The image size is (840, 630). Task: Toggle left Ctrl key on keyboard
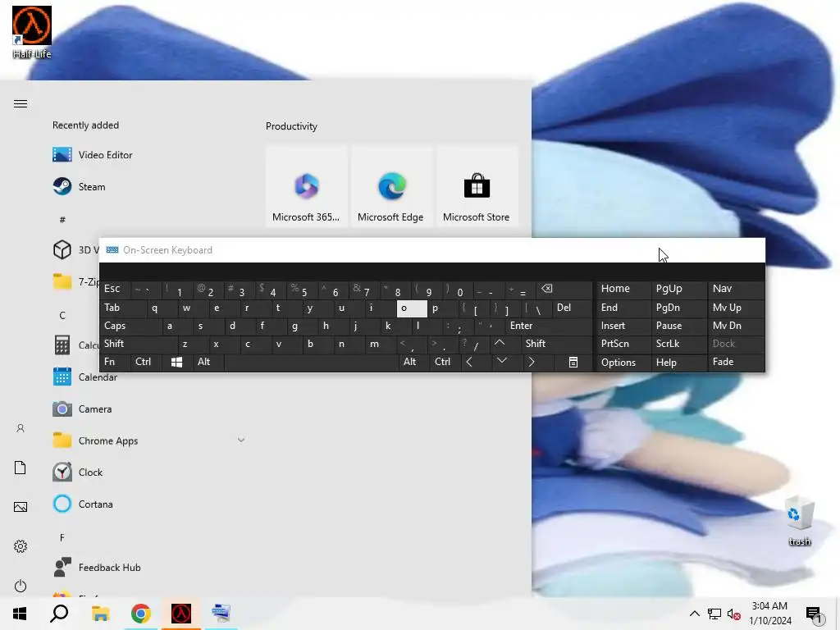[x=146, y=362]
